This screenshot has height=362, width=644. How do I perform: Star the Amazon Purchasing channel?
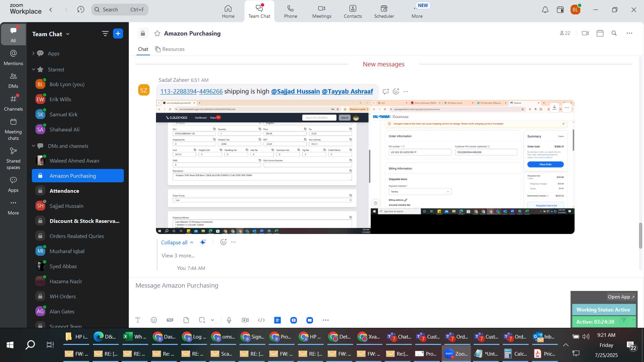coord(157,34)
